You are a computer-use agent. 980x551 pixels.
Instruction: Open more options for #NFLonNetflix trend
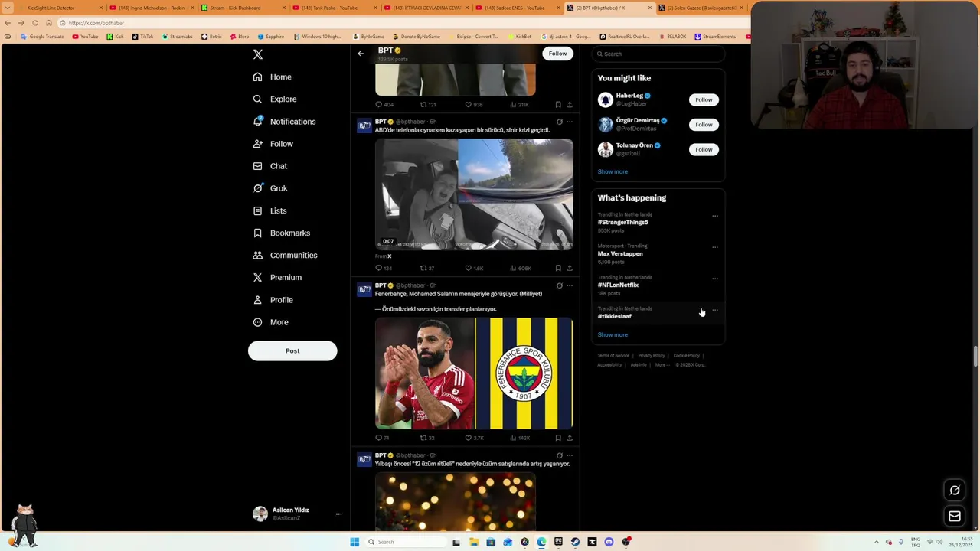(x=715, y=279)
